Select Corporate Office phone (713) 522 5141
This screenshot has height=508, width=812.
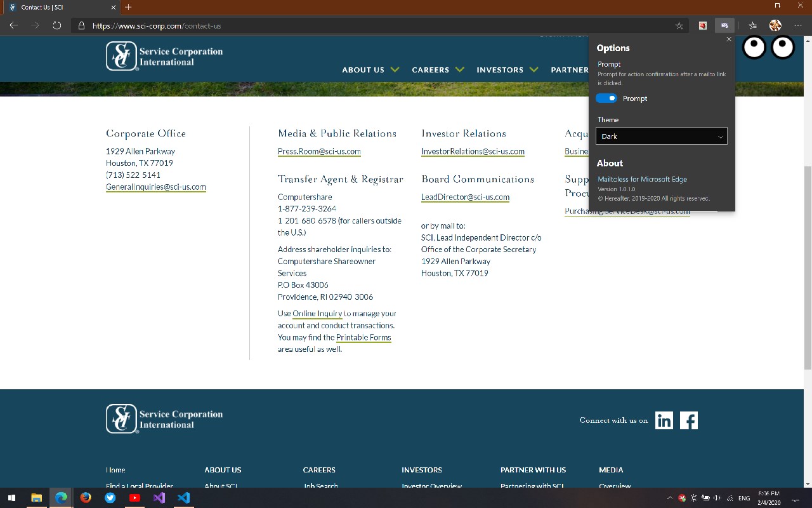coord(133,175)
